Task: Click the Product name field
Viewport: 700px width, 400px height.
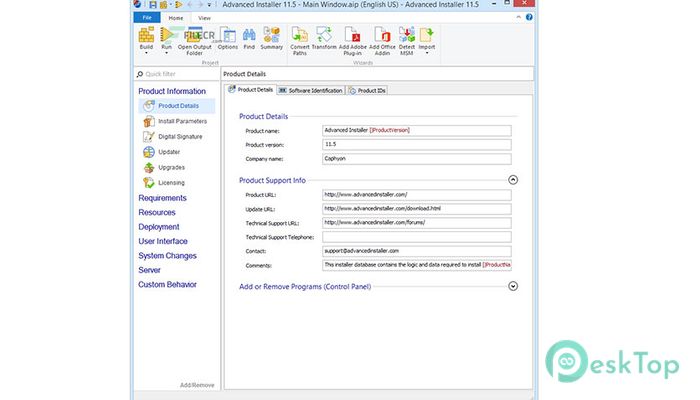Action: [417, 130]
